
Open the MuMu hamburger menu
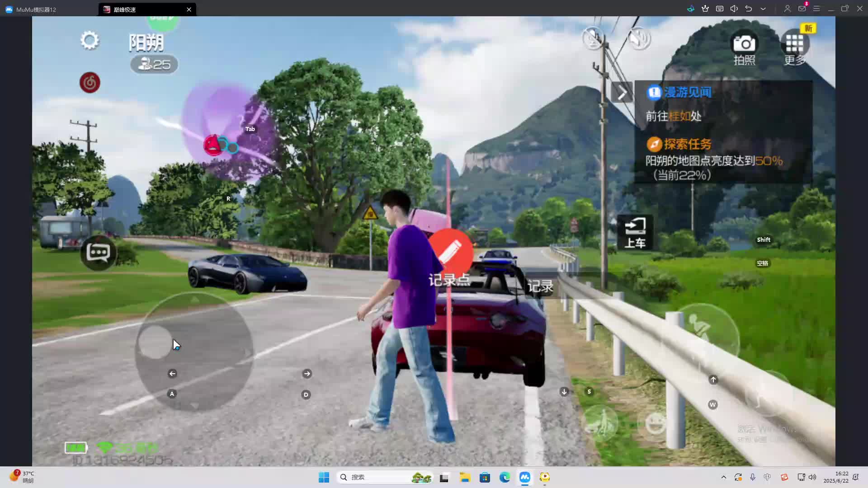(x=816, y=9)
